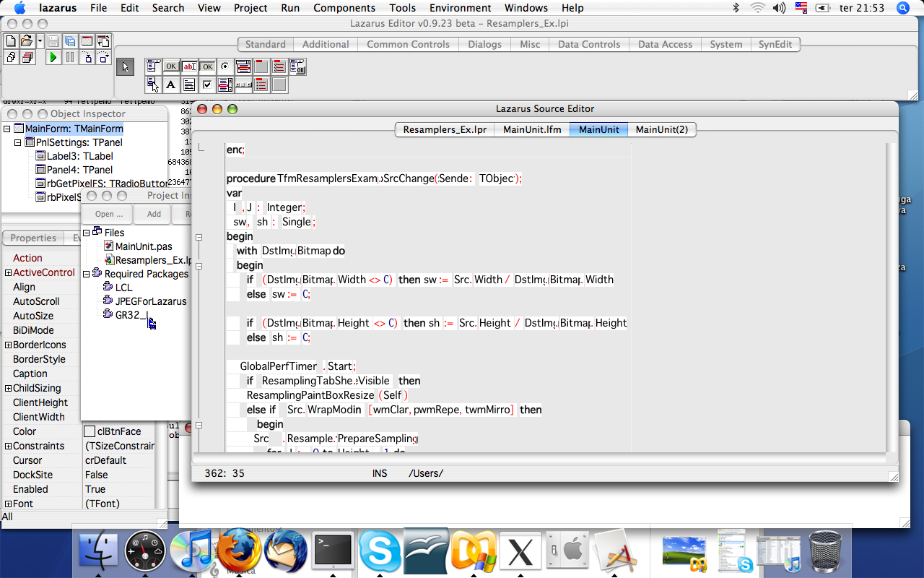Select the TRadioButton component in palette

pyautogui.click(x=225, y=66)
